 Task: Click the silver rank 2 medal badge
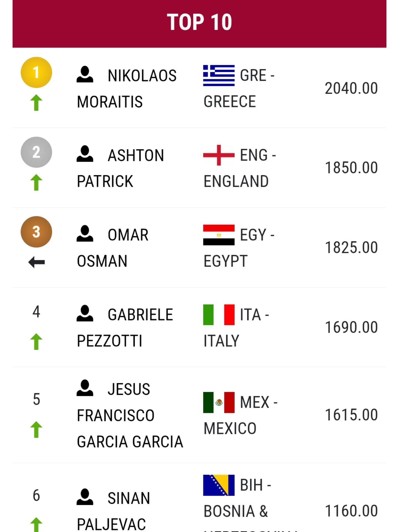pos(36,152)
